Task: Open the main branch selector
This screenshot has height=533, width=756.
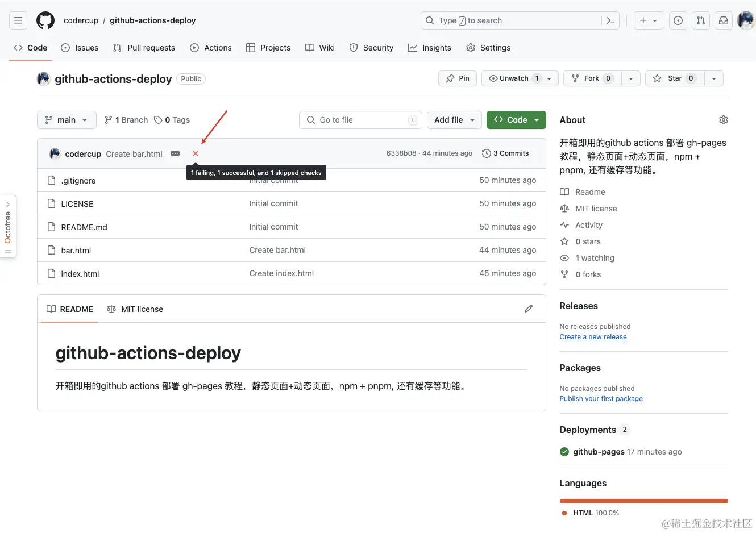Action: click(67, 120)
